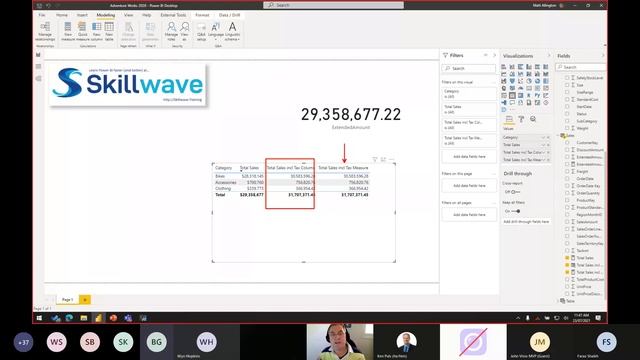The width and height of the screenshot is (640, 360).
Task: Open Category filter card in Filters
Action: pos(469,94)
